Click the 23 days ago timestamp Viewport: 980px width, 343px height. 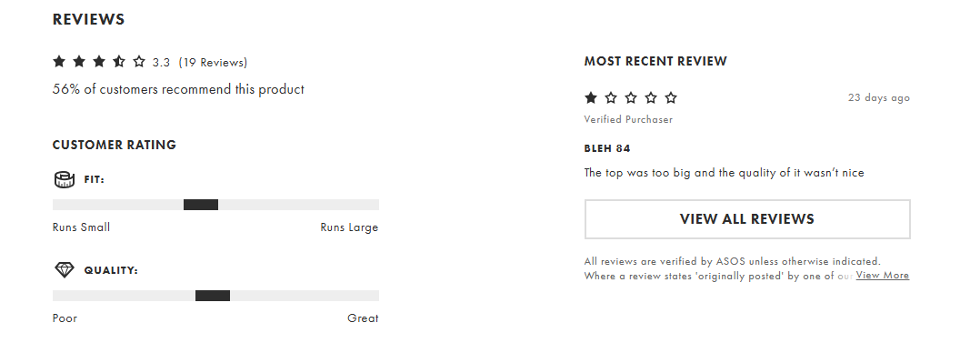879,97
